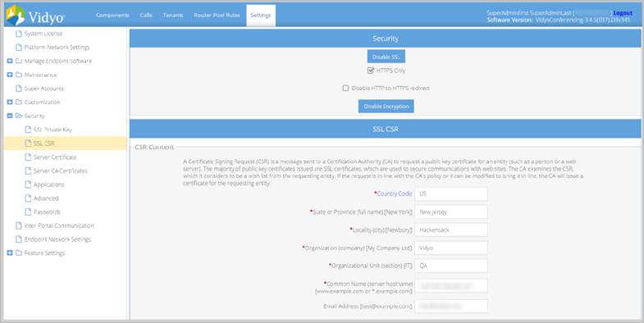Click the Super Accounts page icon

19,89
